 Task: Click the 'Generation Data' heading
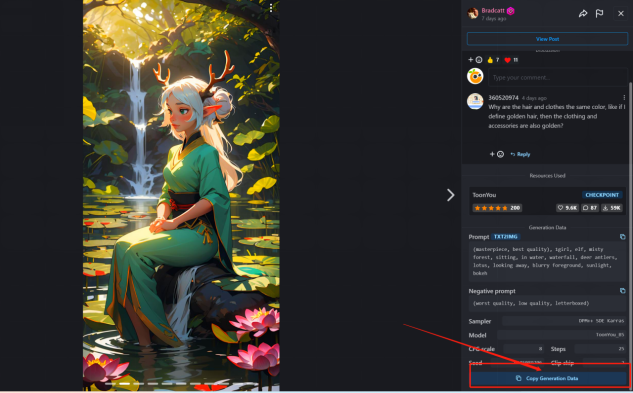547,227
